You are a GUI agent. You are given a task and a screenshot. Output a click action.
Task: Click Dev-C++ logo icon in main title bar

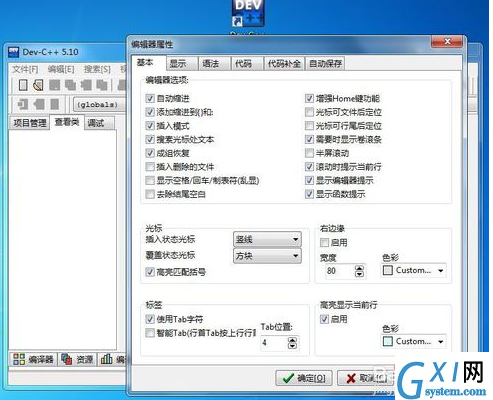[x=13, y=52]
